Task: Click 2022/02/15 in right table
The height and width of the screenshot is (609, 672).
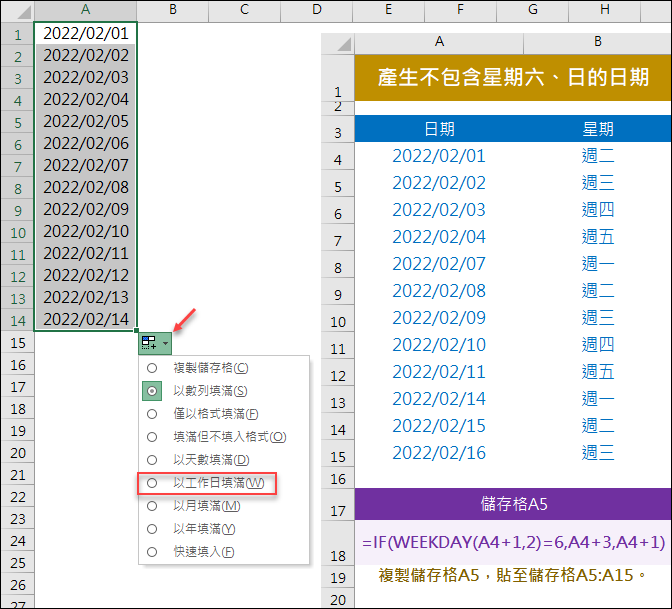Action: click(x=439, y=426)
